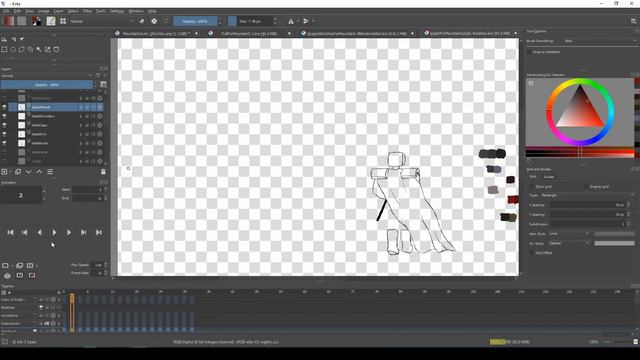Open the fill pattern chooser
This screenshot has height=360, width=640.
22,21
